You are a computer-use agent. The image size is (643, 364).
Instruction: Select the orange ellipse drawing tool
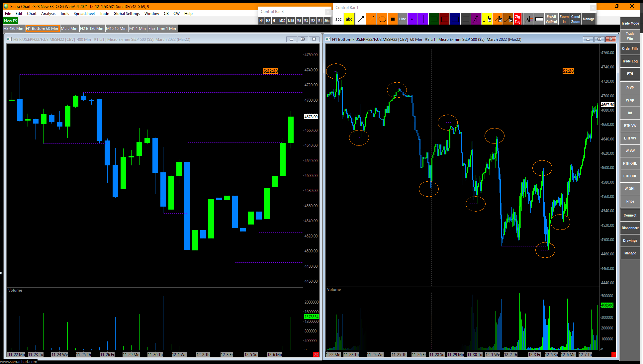[382, 19]
